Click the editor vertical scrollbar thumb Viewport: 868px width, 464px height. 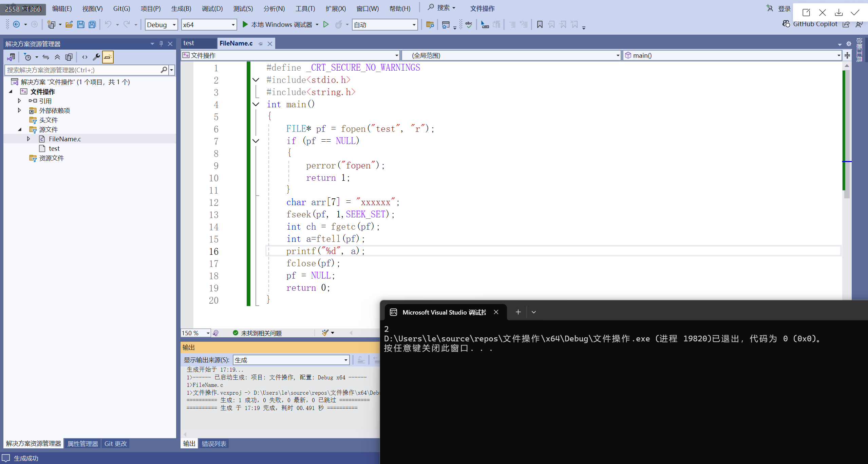847,134
